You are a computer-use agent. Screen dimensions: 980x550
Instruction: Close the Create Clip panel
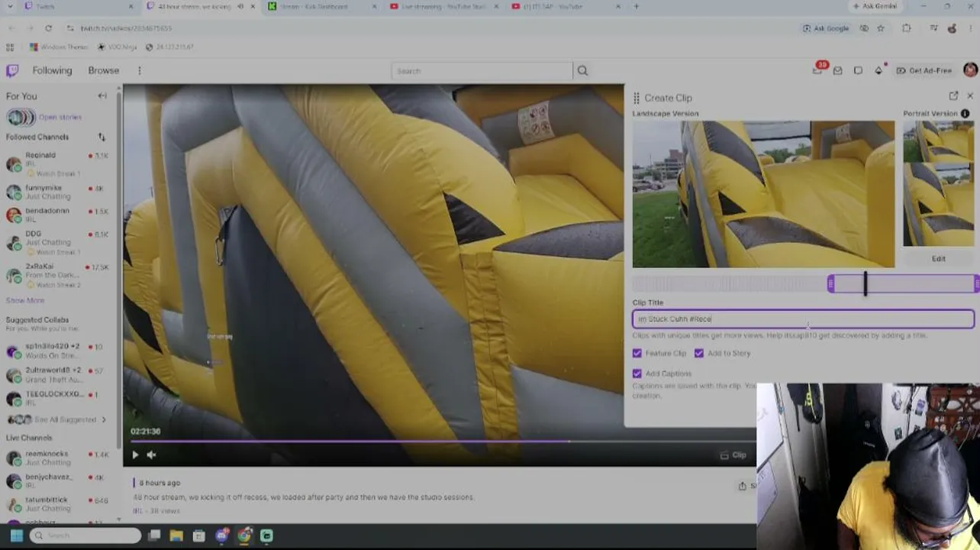(x=970, y=96)
